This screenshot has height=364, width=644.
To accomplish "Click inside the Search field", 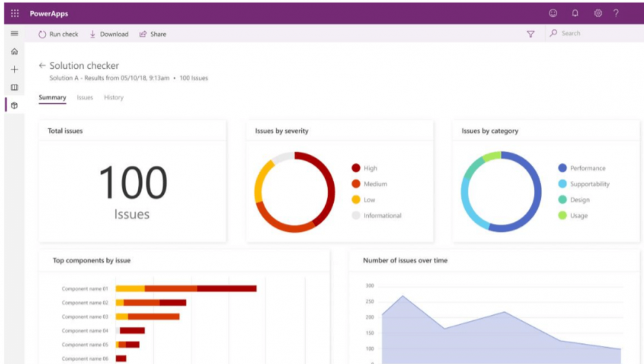I will (581, 33).
